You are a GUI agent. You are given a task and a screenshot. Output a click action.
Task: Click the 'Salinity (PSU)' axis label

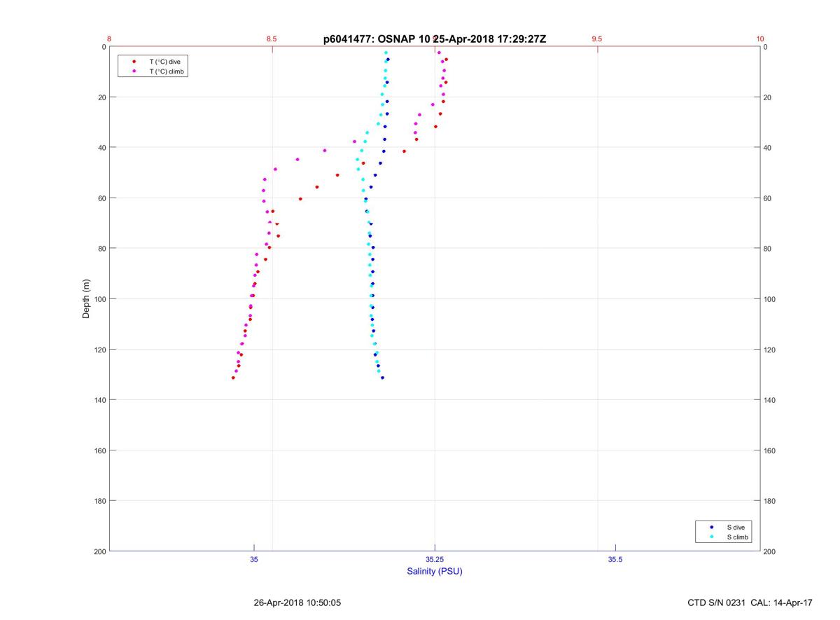(435, 571)
